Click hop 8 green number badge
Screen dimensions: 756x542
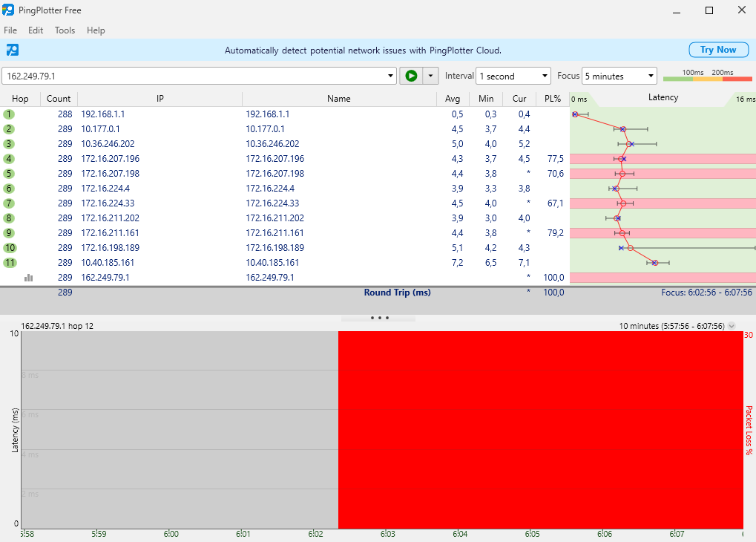coord(9,218)
